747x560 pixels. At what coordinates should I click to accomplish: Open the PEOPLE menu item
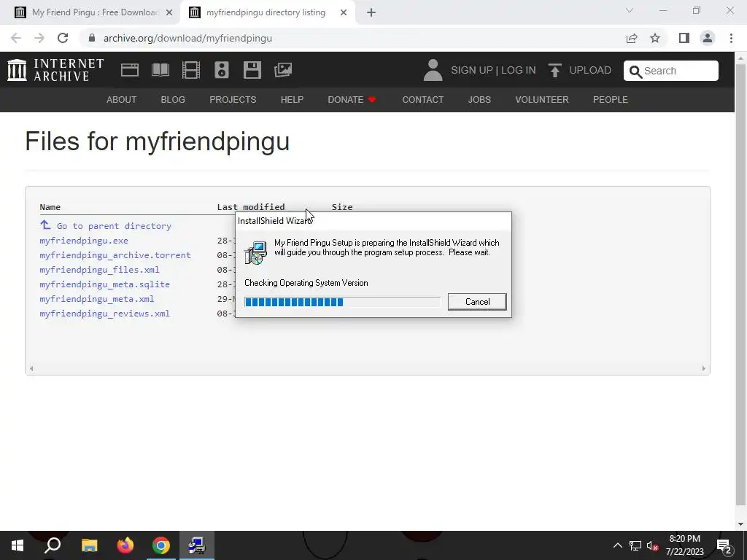point(611,99)
